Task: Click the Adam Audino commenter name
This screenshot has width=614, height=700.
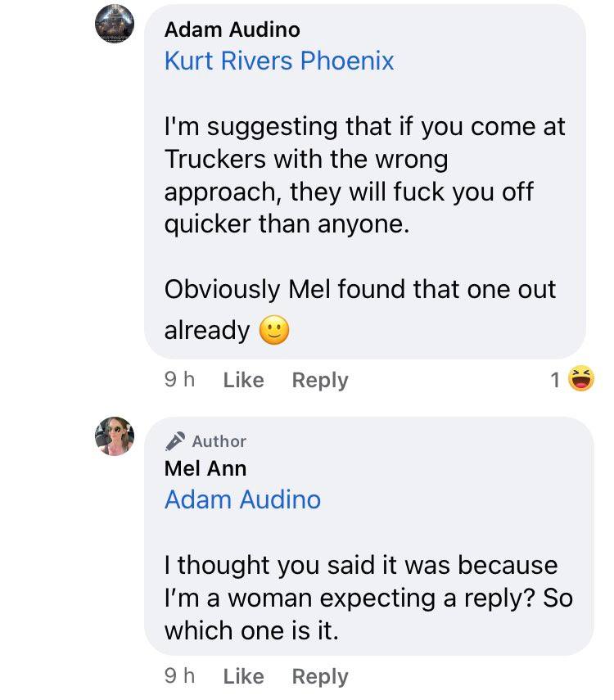Action: click(x=233, y=29)
